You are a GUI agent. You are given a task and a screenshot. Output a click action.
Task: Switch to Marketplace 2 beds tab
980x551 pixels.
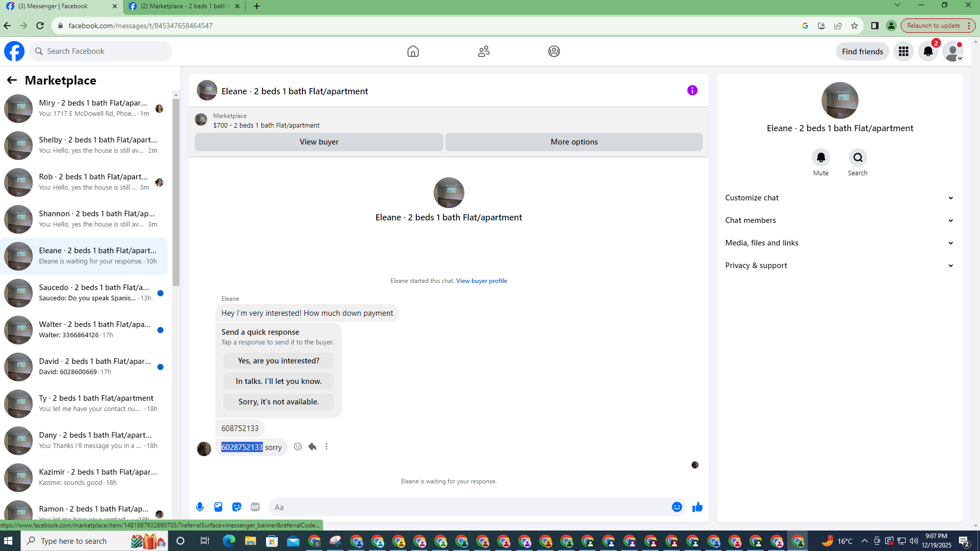184,6
